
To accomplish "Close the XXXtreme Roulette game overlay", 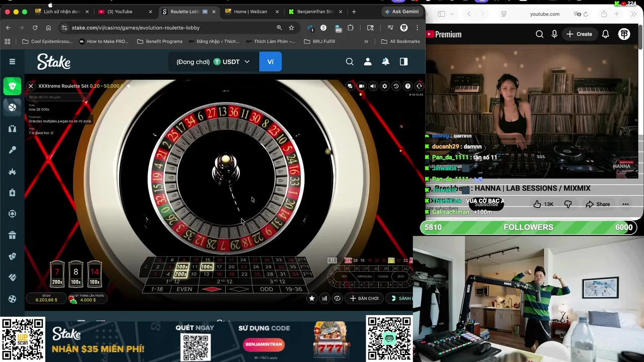I will [x=31, y=86].
